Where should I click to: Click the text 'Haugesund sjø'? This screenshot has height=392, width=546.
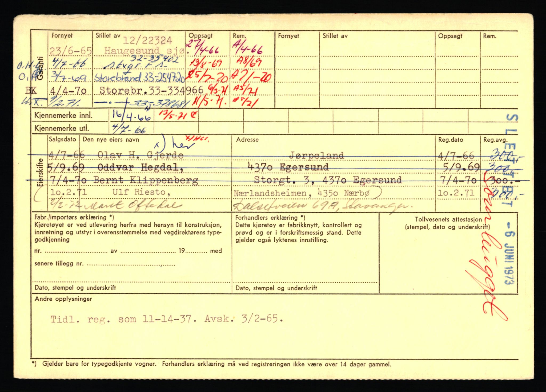click(x=144, y=50)
